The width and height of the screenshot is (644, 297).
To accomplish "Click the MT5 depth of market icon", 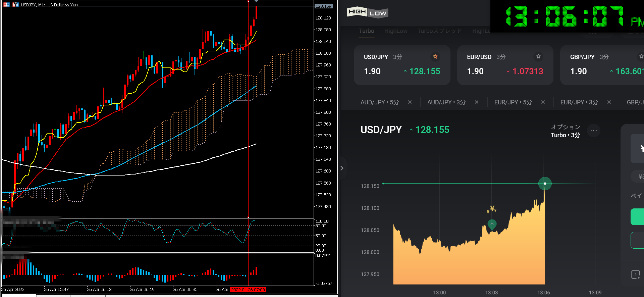I will (x=6, y=5).
